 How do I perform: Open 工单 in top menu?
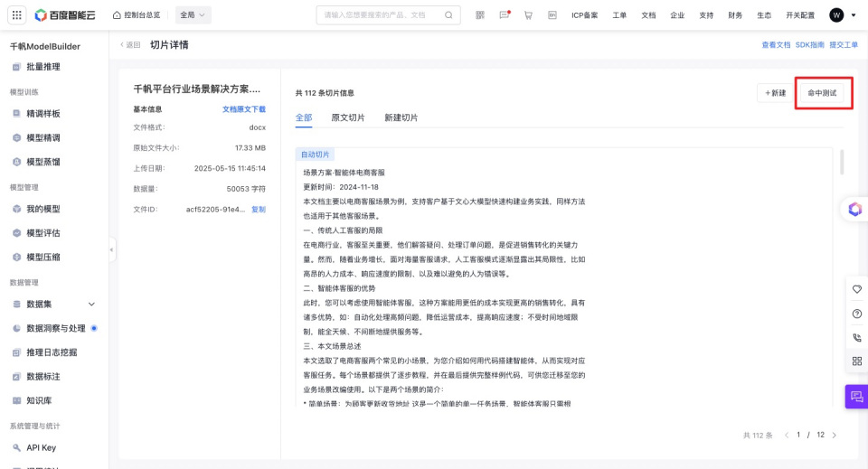coord(619,15)
